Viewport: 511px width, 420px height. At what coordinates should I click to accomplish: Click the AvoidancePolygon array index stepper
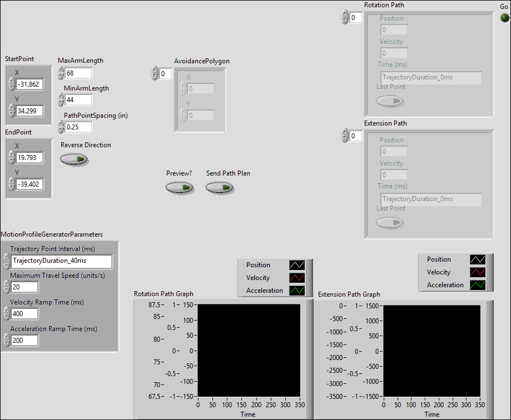coord(155,73)
